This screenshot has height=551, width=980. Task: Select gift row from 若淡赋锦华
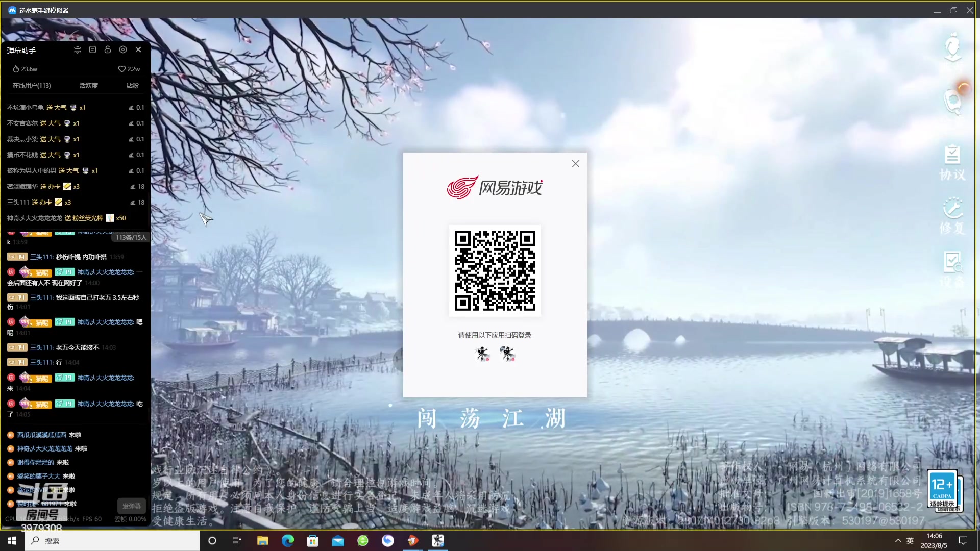[76, 186]
